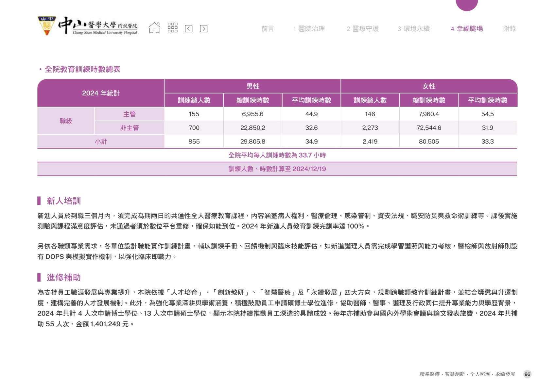Viewport: 555px width, 392px height.
Task: Click the 新人培訓 section heading
Action: pos(63,201)
